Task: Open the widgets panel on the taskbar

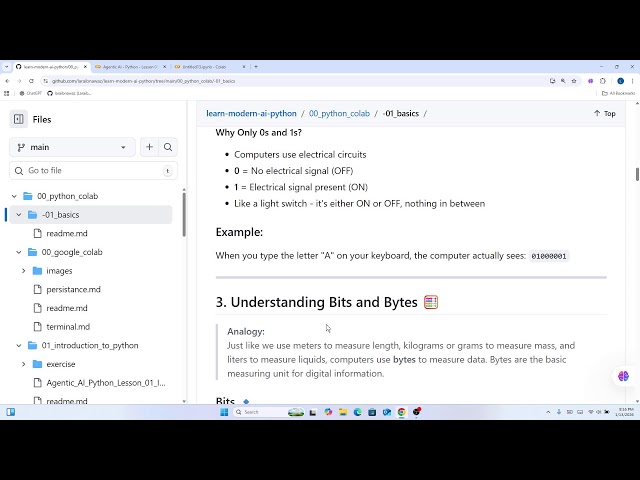Action: click(x=11, y=412)
